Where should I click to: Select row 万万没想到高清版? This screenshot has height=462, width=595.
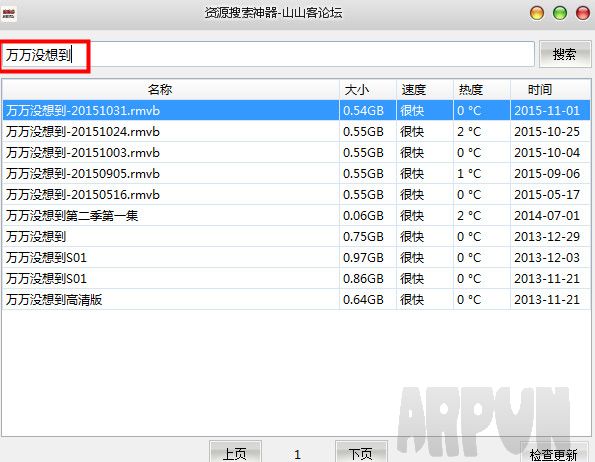[296, 300]
